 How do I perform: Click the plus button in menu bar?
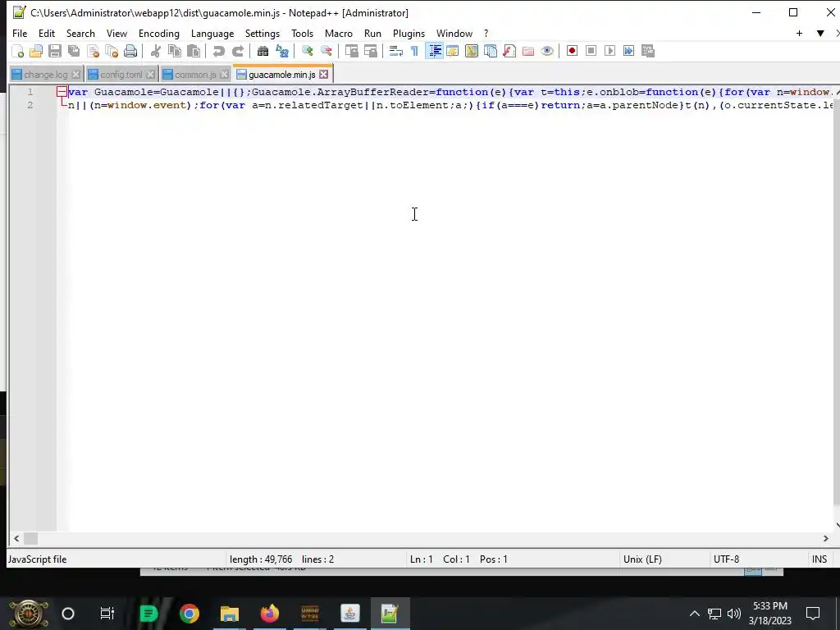tap(799, 33)
